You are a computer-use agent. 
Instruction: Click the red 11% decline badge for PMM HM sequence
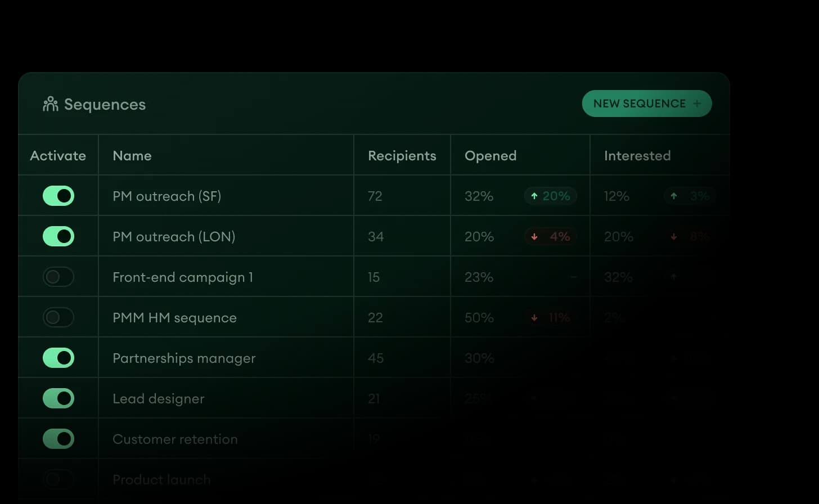[x=550, y=317]
